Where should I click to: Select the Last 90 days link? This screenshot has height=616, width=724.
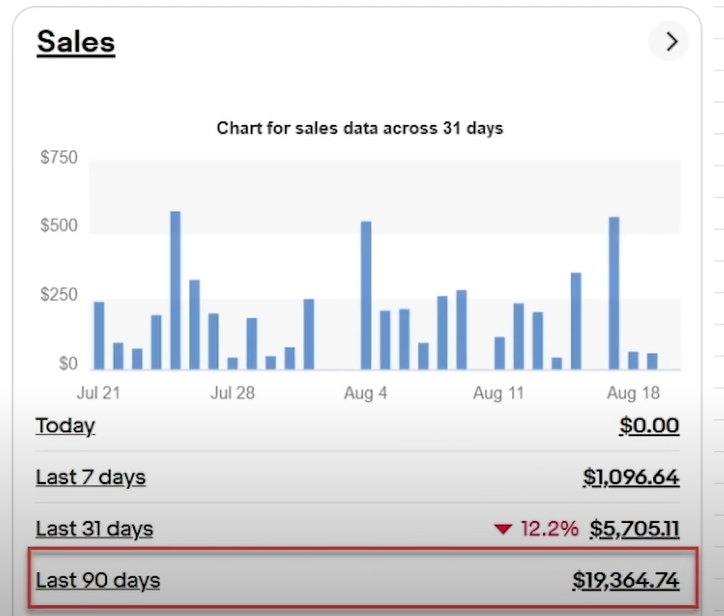[97, 580]
